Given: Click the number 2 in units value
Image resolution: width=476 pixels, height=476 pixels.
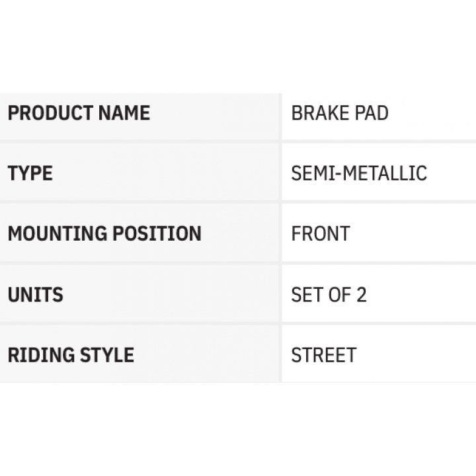Looking at the screenshot, I should click(361, 294).
